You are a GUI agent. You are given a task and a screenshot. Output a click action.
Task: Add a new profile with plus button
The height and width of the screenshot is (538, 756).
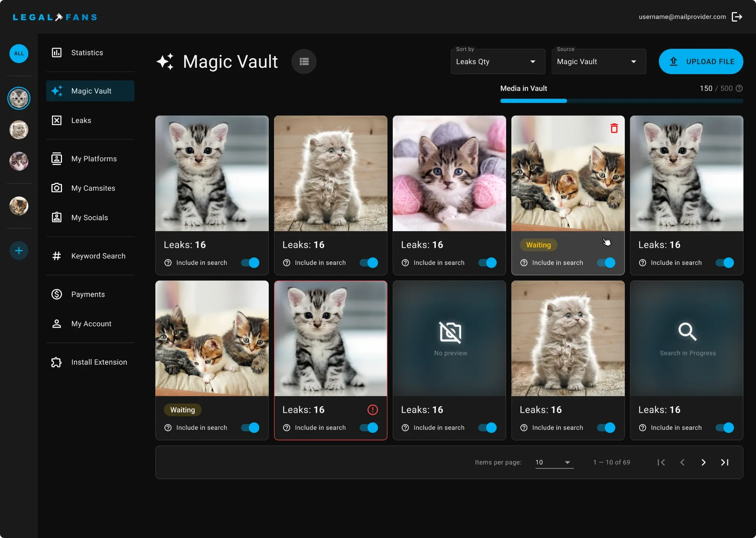click(19, 250)
